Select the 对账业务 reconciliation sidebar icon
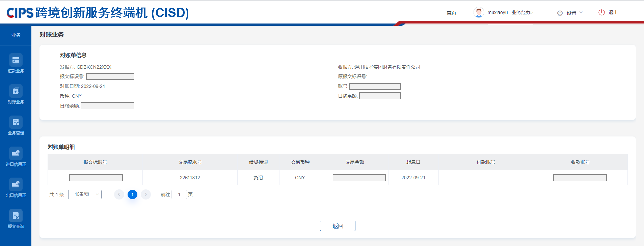Image resolution: width=644 pixels, height=246 pixels. coord(16,91)
